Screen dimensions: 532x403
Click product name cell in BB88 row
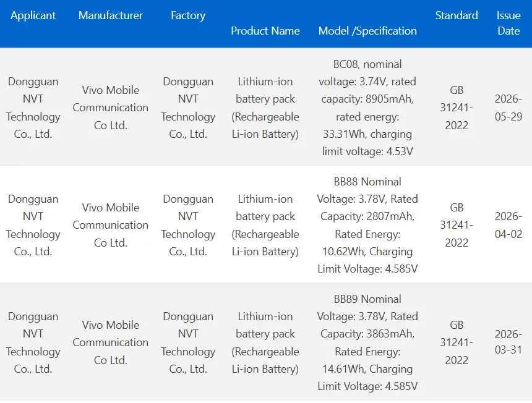265,225
